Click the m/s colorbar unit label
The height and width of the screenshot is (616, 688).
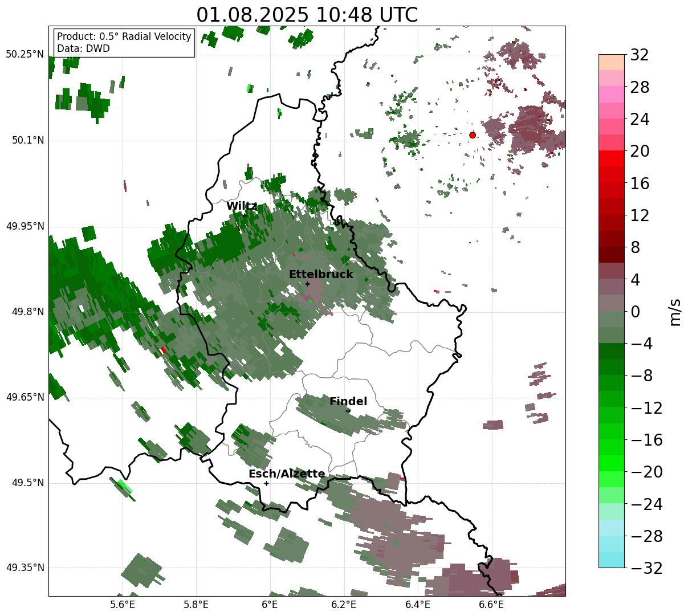point(674,312)
